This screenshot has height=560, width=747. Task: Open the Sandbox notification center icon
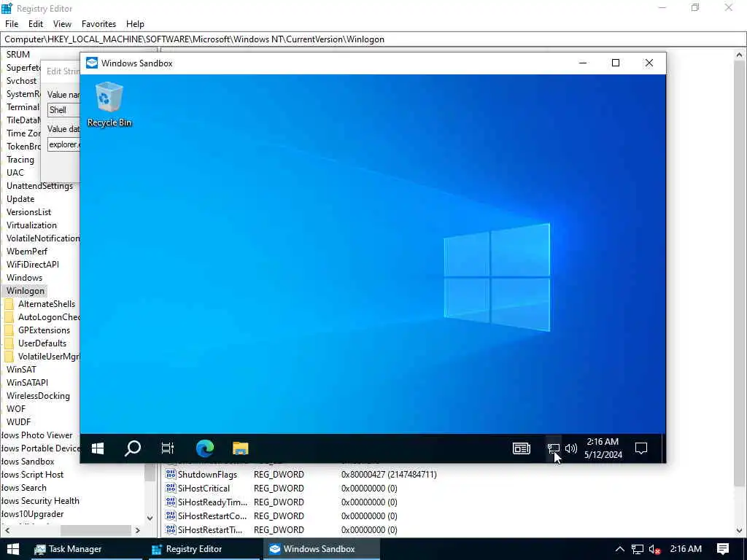641,448
